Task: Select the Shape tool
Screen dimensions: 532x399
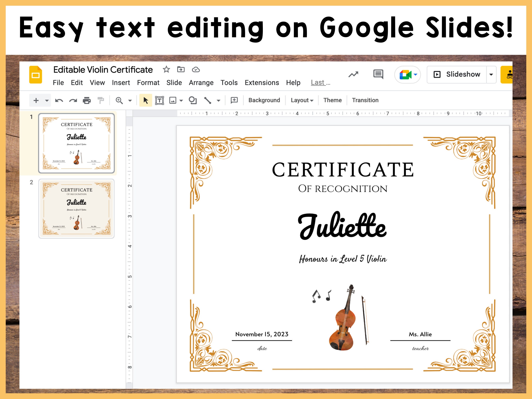Action: click(x=193, y=100)
